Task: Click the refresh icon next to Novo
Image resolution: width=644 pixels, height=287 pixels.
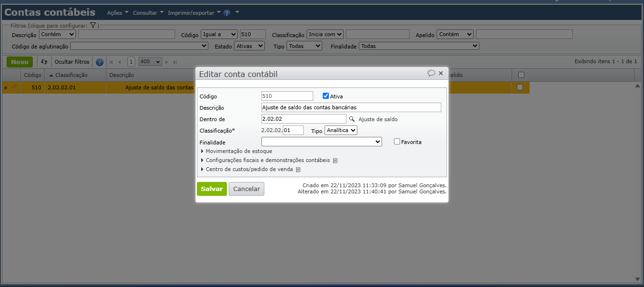Action: 44,62
